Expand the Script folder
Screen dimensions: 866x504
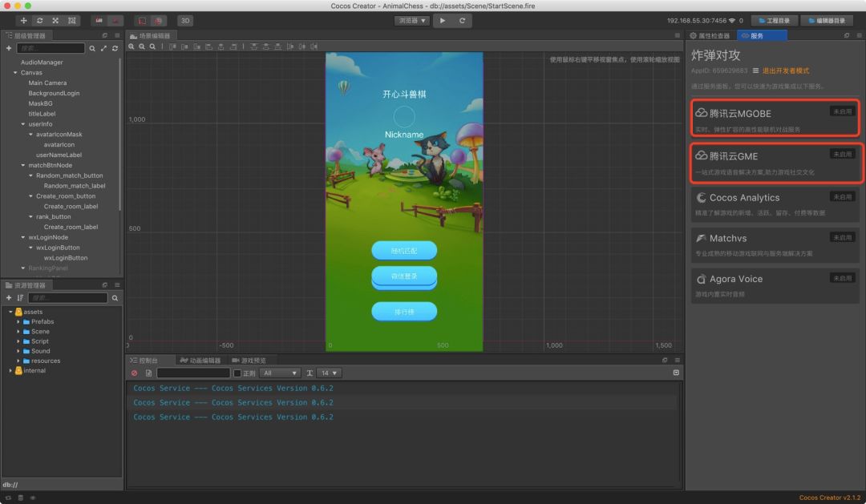point(18,341)
